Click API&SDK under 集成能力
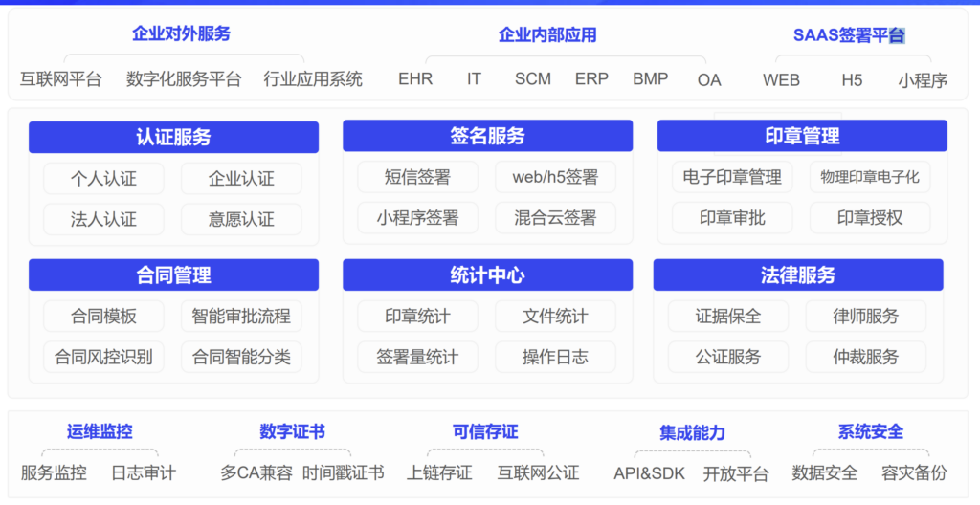980x505 pixels. point(649,473)
